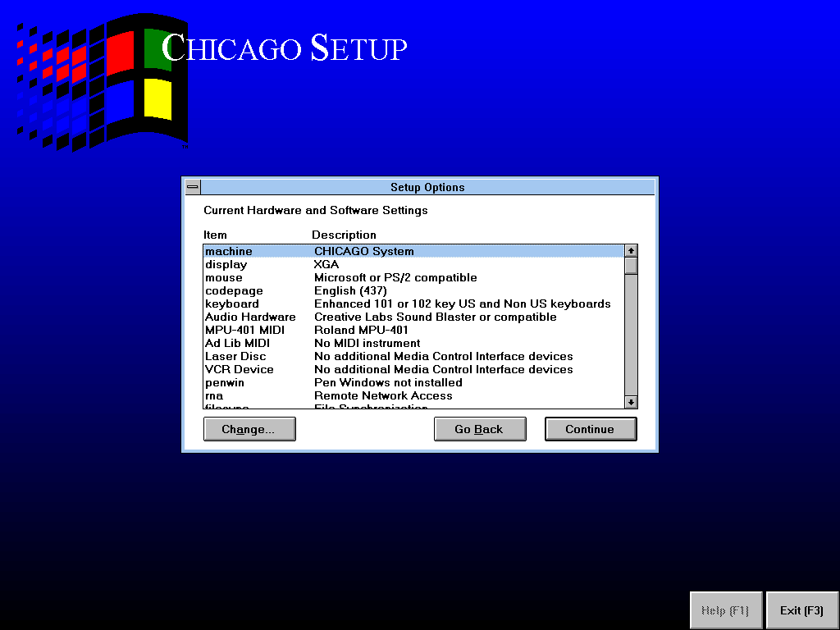Select the display XGA row
This screenshot has height=630, width=840.
tap(413, 265)
